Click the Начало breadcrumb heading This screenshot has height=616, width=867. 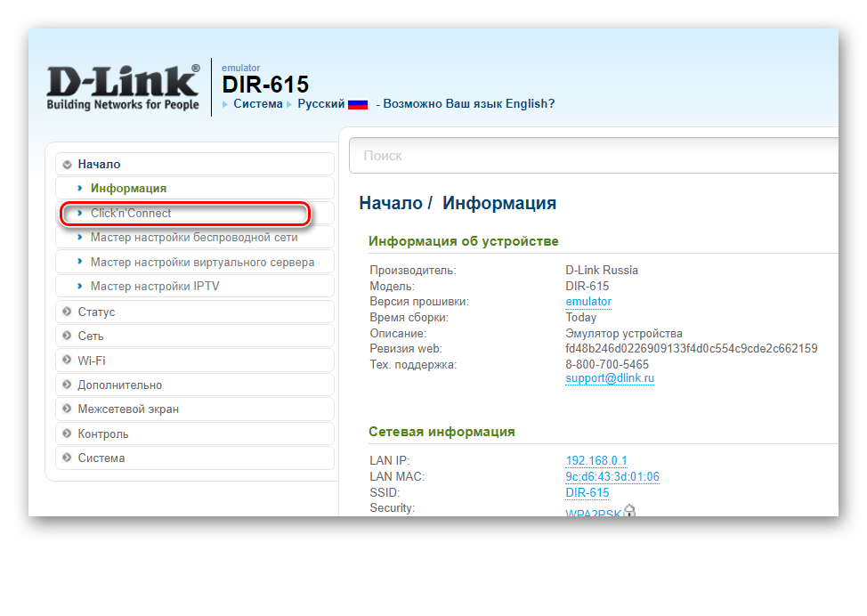(391, 203)
